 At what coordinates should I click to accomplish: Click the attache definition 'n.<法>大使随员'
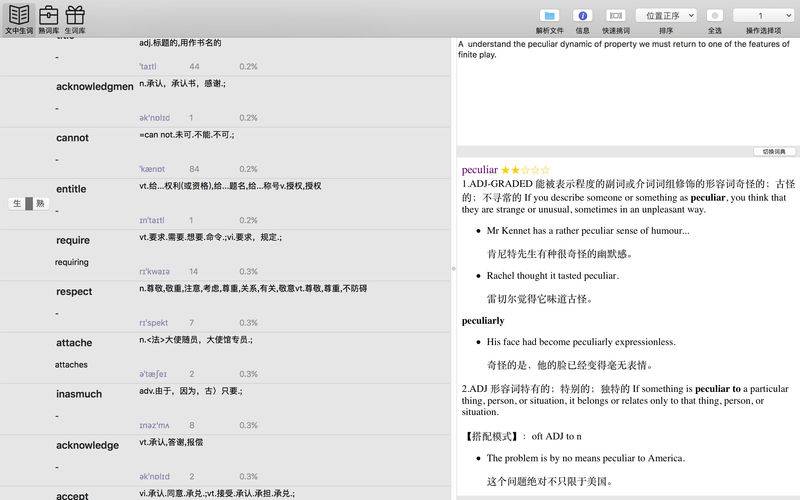pos(195,340)
